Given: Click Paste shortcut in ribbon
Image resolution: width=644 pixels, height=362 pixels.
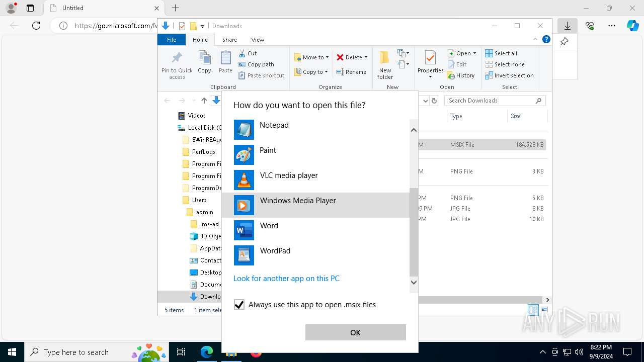Looking at the screenshot, I should [x=262, y=75].
